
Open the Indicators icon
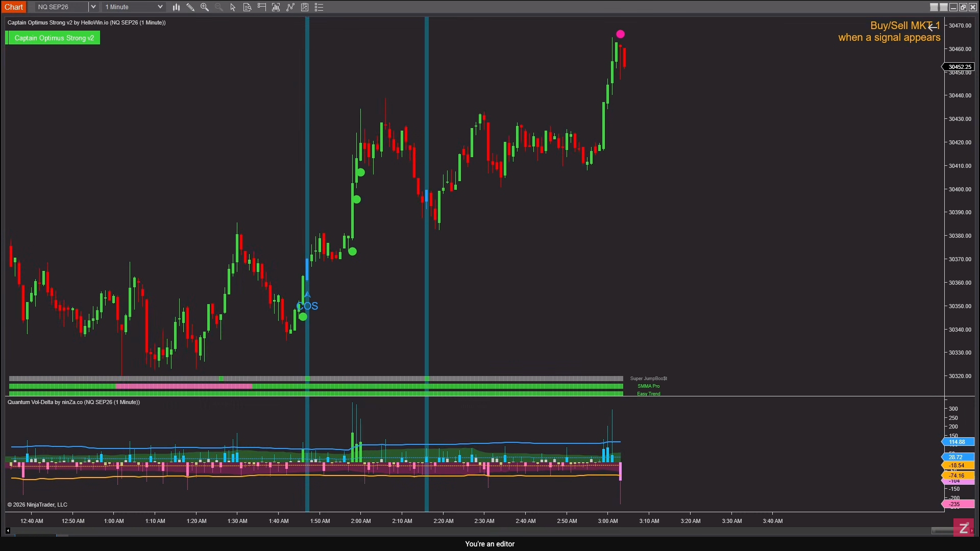pyautogui.click(x=290, y=7)
